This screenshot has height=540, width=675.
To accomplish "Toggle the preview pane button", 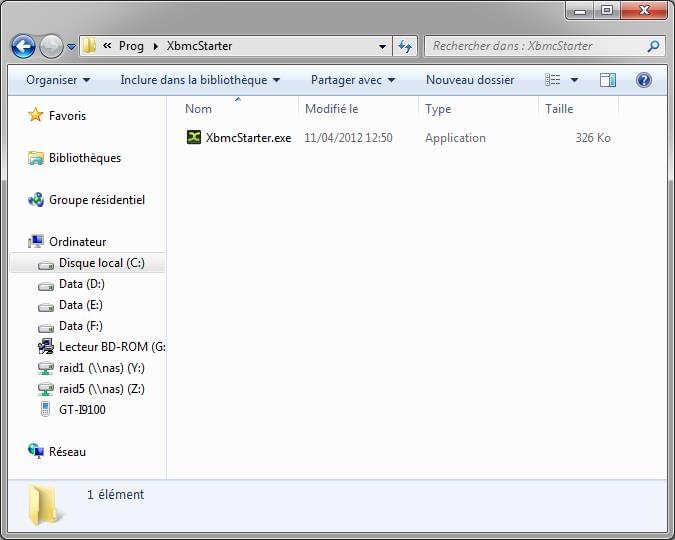I will pyautogui.click(x=608, y=80).
